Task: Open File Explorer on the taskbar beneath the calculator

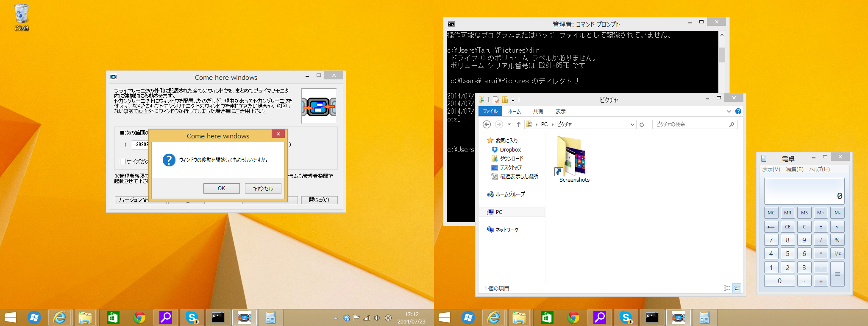Action: [x=519, y=318]
